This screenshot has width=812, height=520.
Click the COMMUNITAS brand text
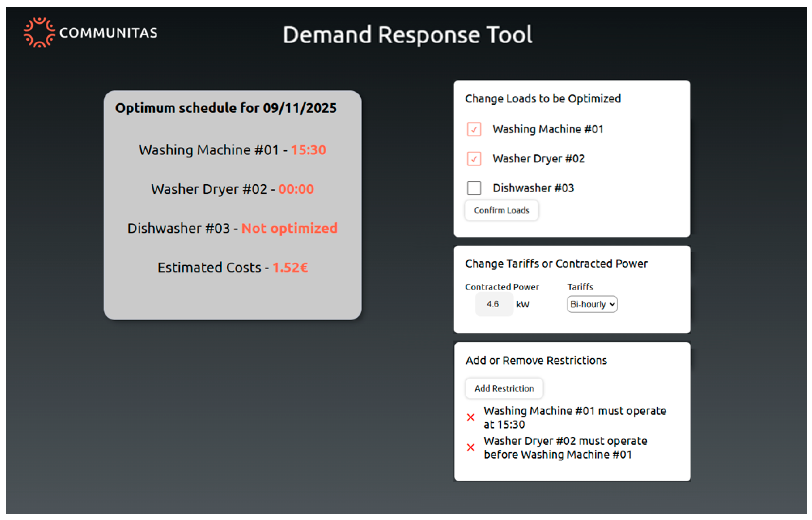tap(108, 33)
